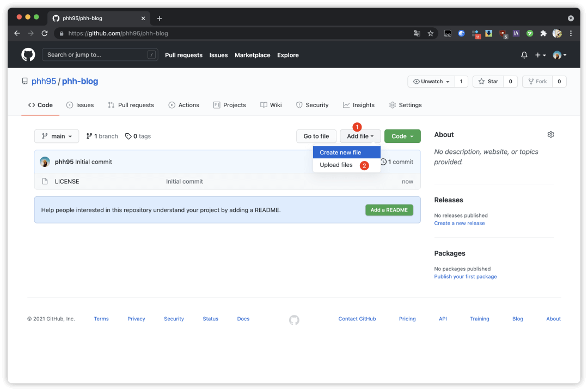Toggle Unwatch for the repository
The width and height of the screenshot is (588, 391).
pos(431,82)
